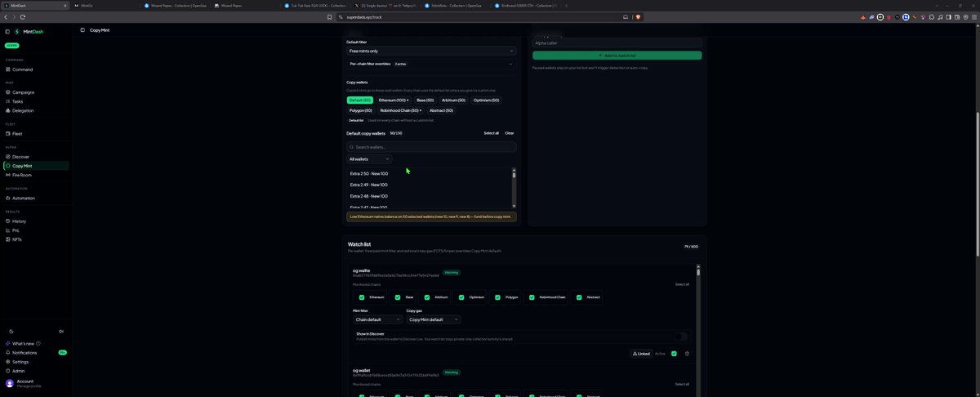Select Extra 2 50 - New 100 wallet row
The height and width of the screenshot is (397, 980).
429,173
